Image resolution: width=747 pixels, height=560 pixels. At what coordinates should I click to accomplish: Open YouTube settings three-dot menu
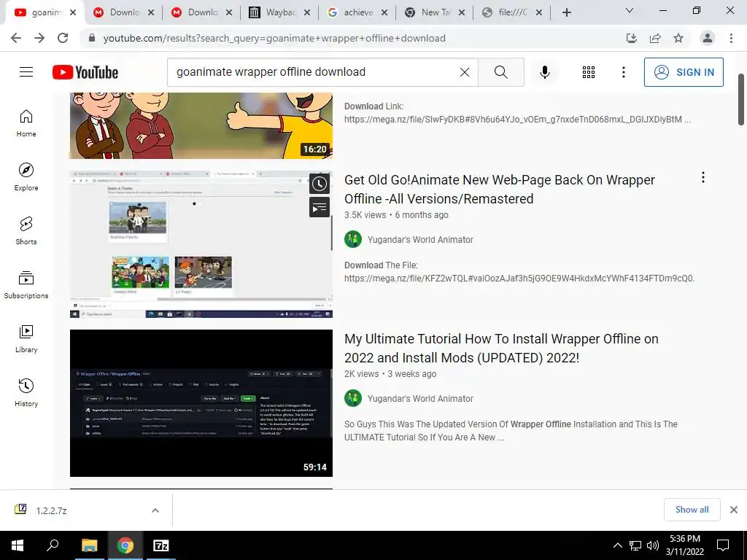coord(623,72)
